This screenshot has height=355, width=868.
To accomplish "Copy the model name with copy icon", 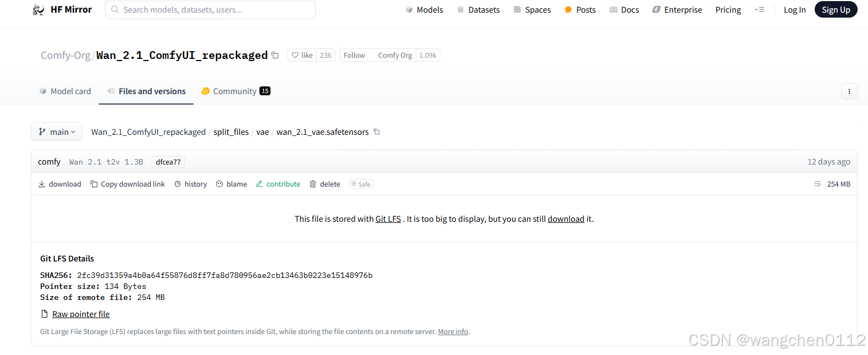I will point(275,55).
